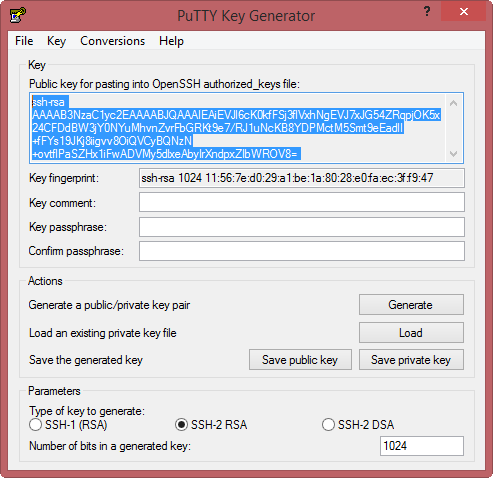The width and height of the screenshot is (493, 478).
Task: Click the number of bits field
Action: point(422,446)
